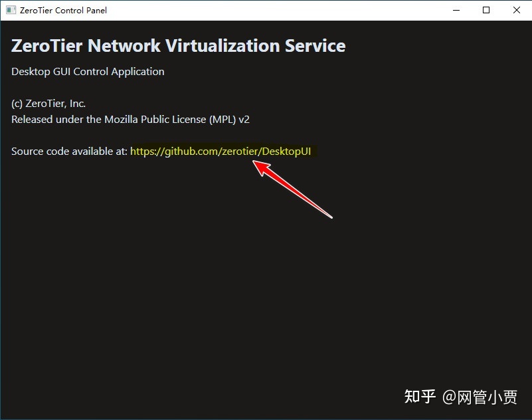Click the 'ZeroTier Control Panel' window title
This screenshot has height=420, width=532.
63,11
